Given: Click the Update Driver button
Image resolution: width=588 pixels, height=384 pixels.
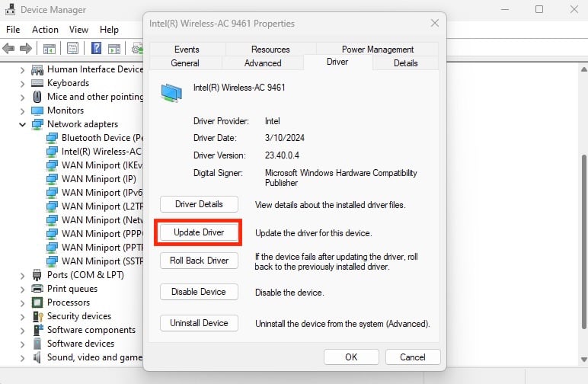Looking at the screenshot, I should 199,232.
